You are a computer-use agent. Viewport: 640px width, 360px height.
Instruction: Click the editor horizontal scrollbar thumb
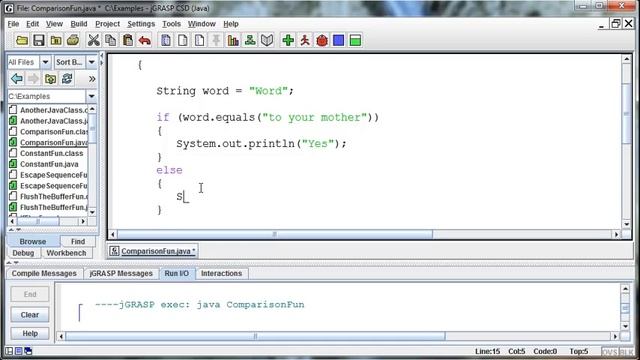pos(275,234)
